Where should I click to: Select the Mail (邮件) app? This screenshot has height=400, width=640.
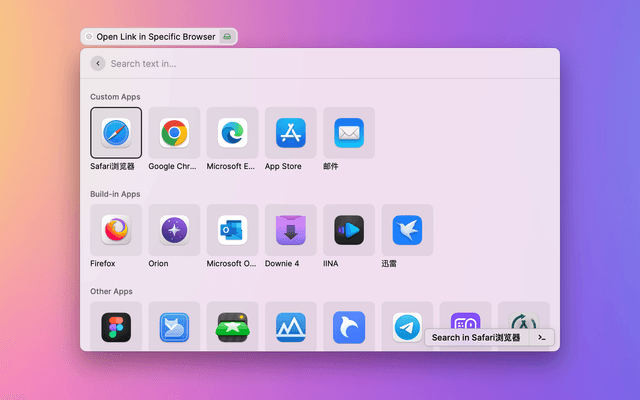349,133
